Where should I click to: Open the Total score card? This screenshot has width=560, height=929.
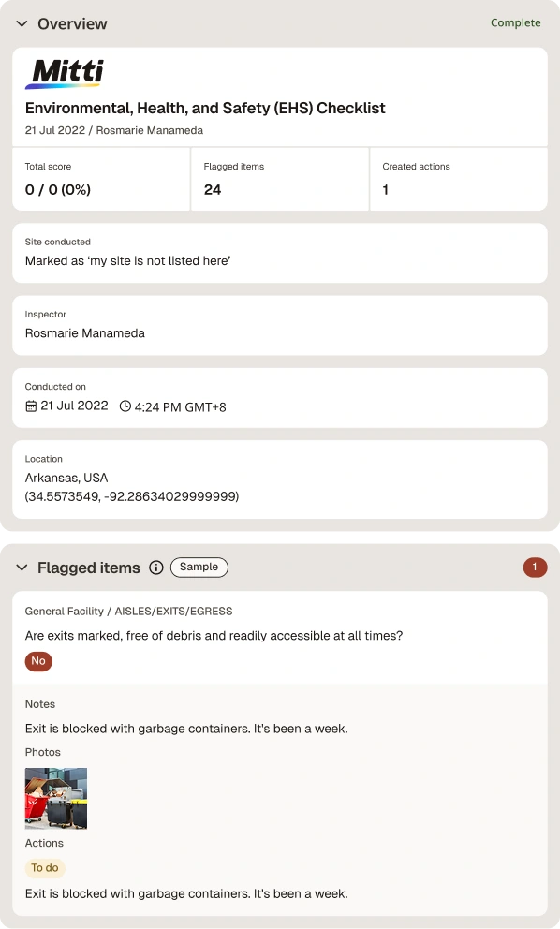pyautogui.click(x=101, y=179)
